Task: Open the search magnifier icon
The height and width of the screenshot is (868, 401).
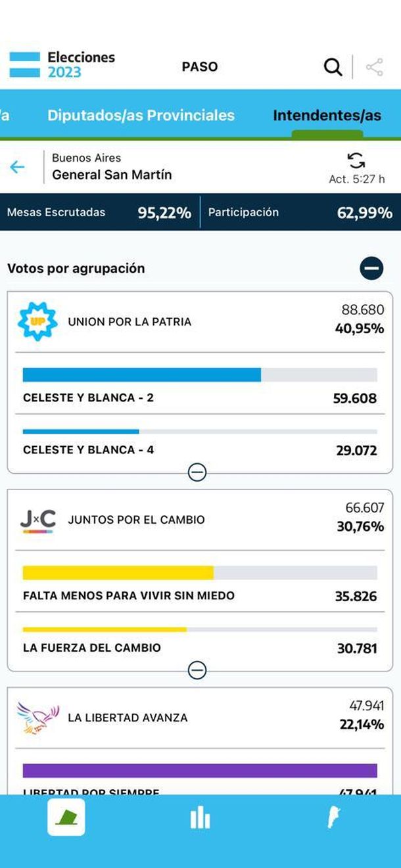Action: [333, 66]
